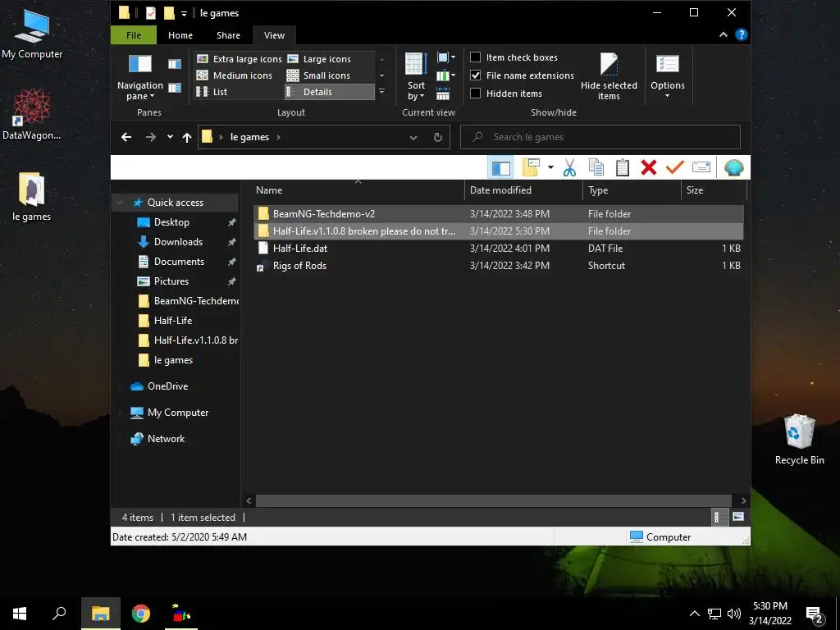Open the Navigation pane dropdown

pyautogui.click(x=139, y=78)
